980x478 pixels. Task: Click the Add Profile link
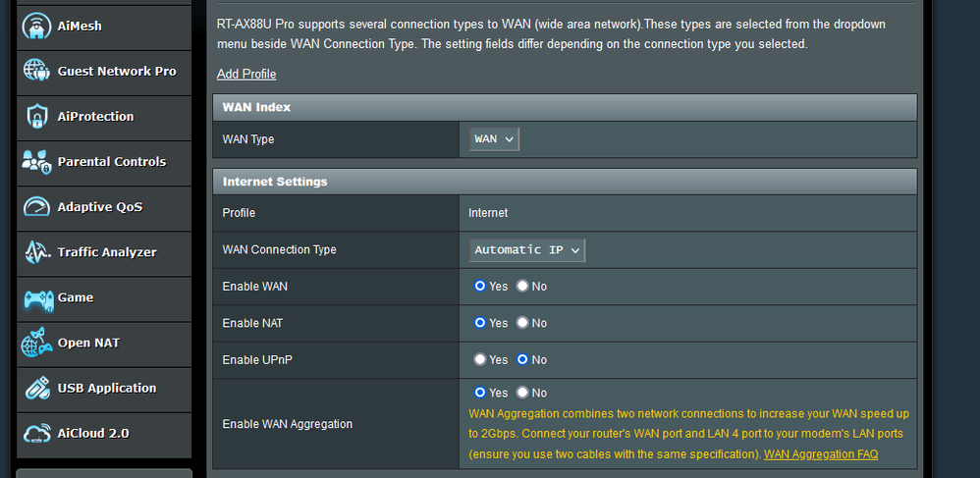pos(246,75)
